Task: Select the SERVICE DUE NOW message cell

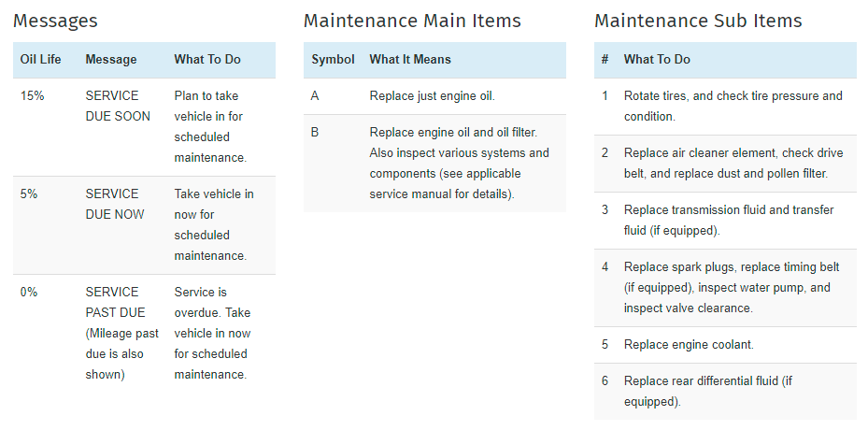Action: pos(115,204)
